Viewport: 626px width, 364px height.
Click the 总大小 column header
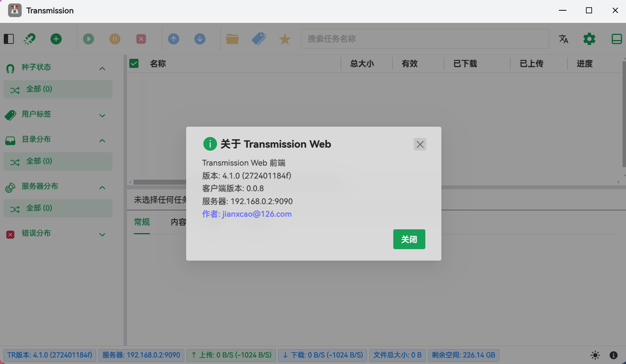362,64
